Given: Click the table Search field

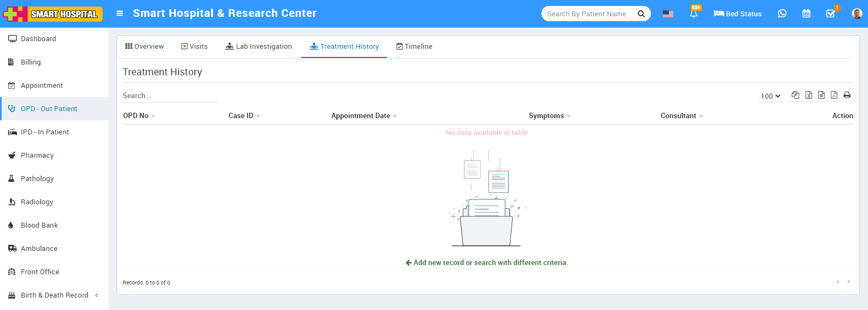Looking at the screenshot, I should click(x=170, y=96).
